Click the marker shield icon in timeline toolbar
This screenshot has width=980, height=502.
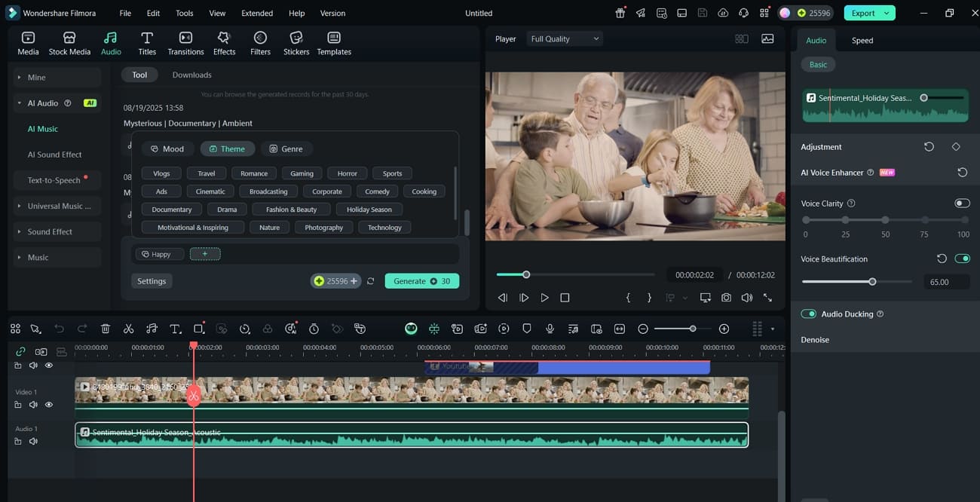[527, 329]
